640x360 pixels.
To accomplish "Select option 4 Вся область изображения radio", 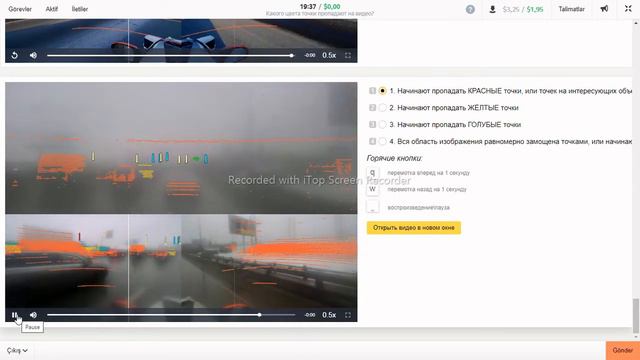I will [x=382, y=141].
